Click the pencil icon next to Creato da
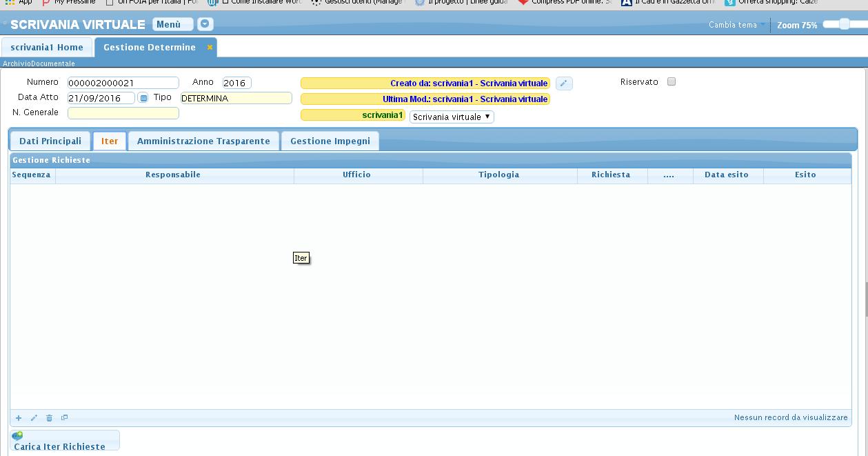 [x=563, y=83]
